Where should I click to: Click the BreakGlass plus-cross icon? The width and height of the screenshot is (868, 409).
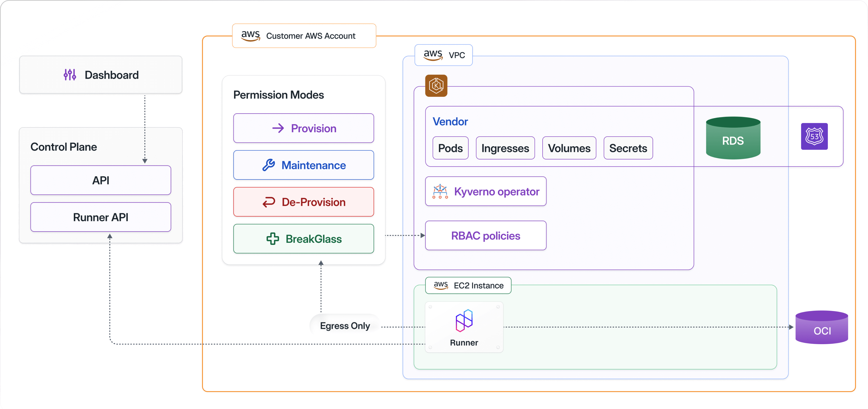(x=273, y=239)
